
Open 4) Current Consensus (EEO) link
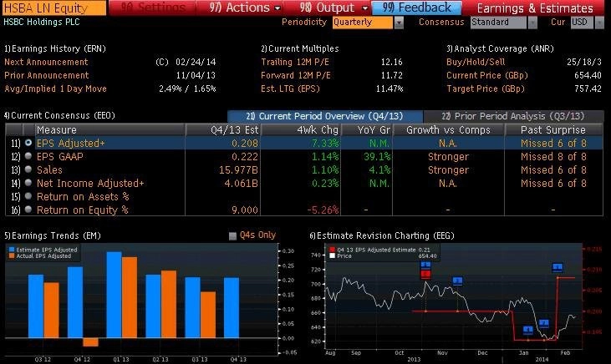59,115
